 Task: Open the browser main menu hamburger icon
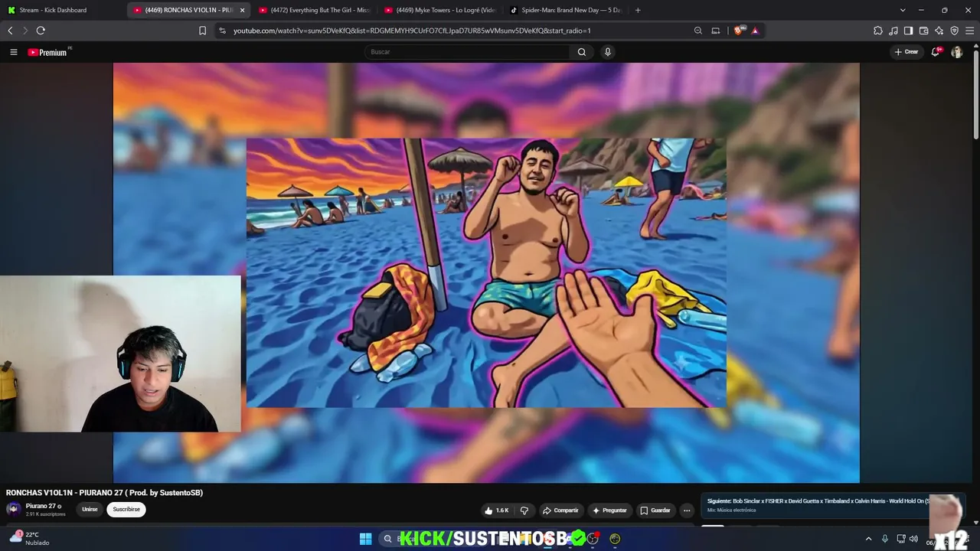(x=970, y=31)
